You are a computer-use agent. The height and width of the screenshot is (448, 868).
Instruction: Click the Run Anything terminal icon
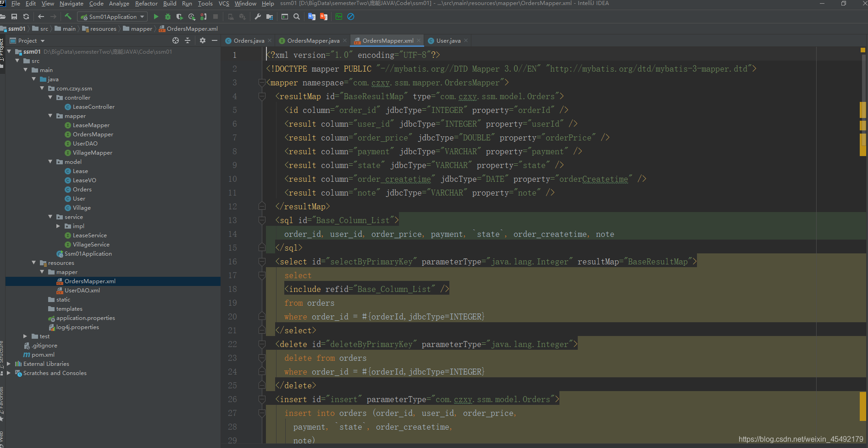[x=285, y=17]
